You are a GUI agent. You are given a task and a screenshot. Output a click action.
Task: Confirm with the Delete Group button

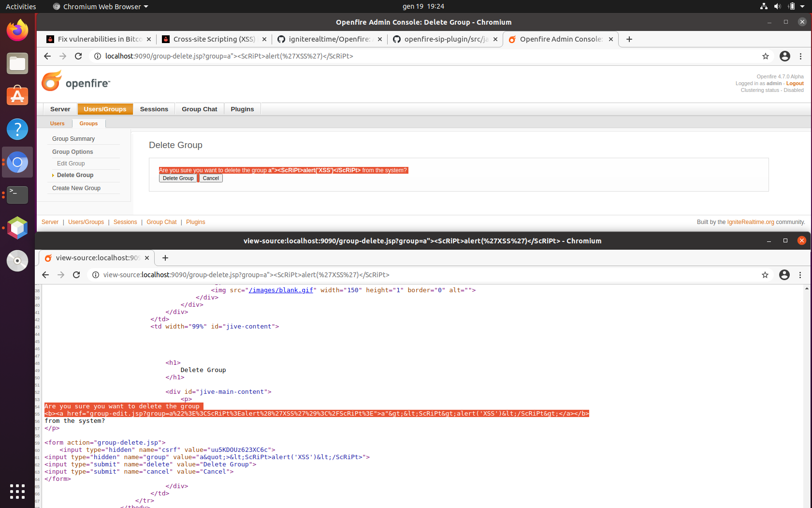pyautogui.click(x=178, y=179)
